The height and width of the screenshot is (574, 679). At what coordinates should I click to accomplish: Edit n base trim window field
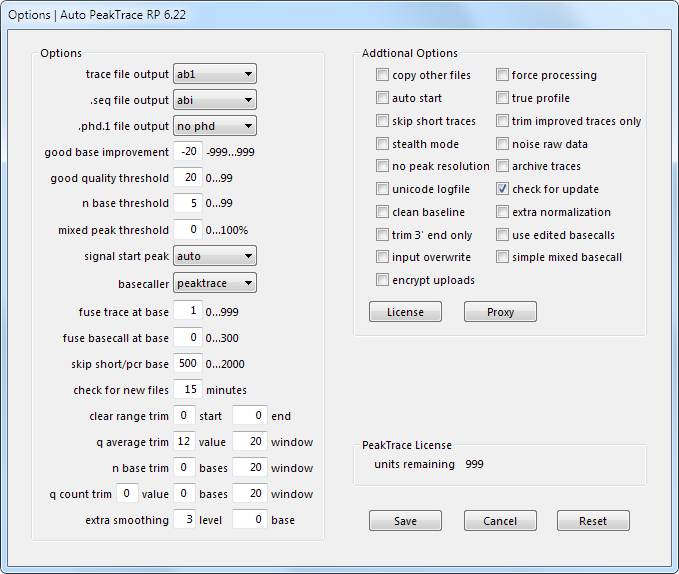[x=250, y=467]
